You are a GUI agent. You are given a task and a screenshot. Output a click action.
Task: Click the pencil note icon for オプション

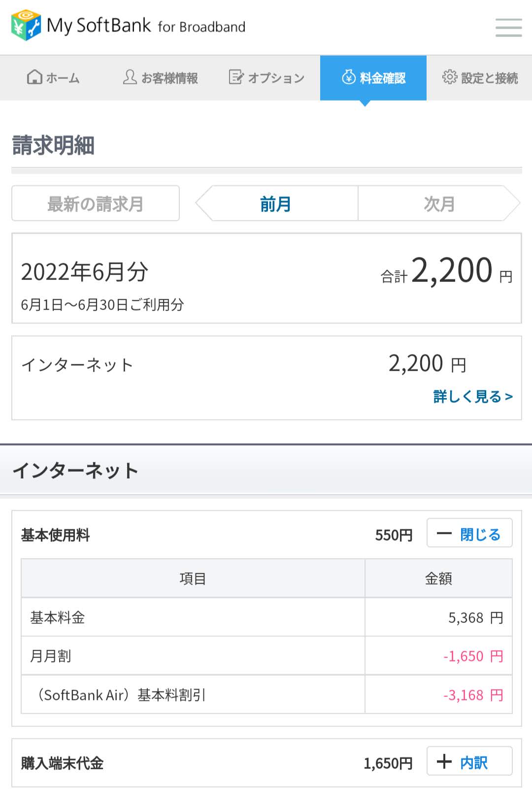(236, 77)
